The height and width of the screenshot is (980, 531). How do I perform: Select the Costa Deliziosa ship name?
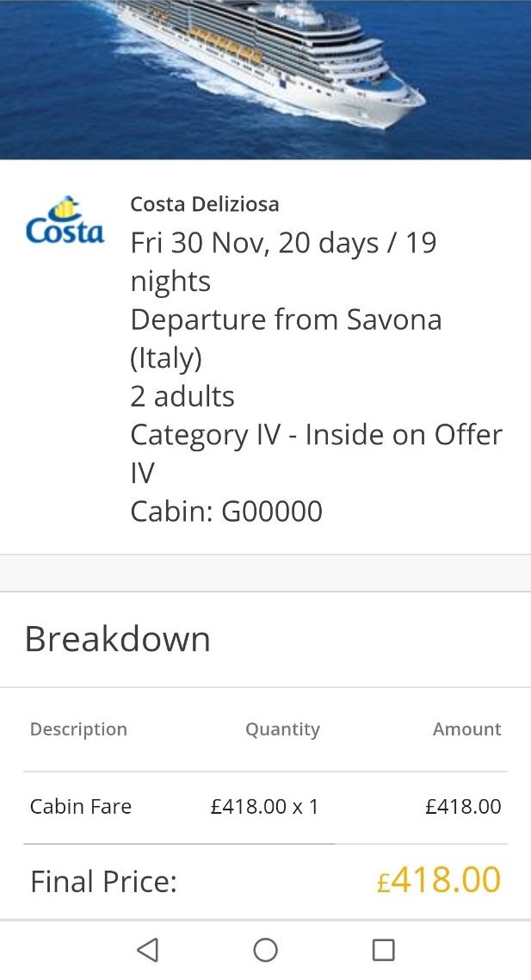tap(205, 204)
